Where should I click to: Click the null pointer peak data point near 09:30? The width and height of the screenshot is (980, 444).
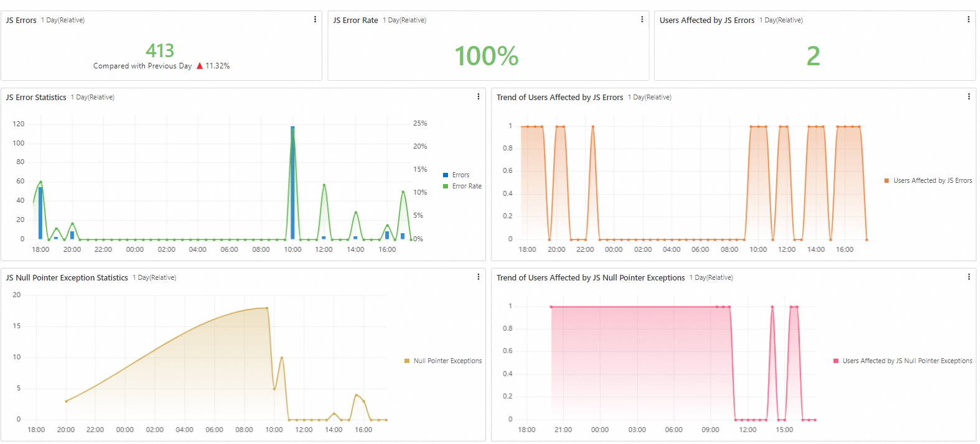click(x=267, y=308)
